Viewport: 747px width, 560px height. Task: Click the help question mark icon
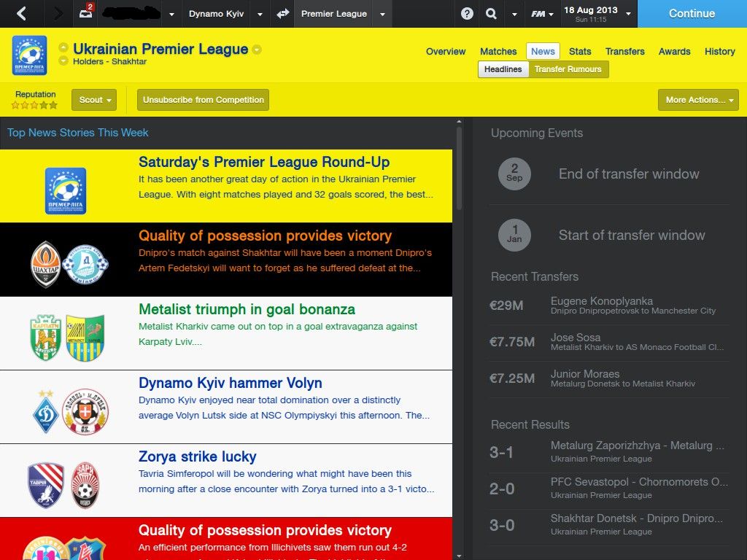pos(467,13)
